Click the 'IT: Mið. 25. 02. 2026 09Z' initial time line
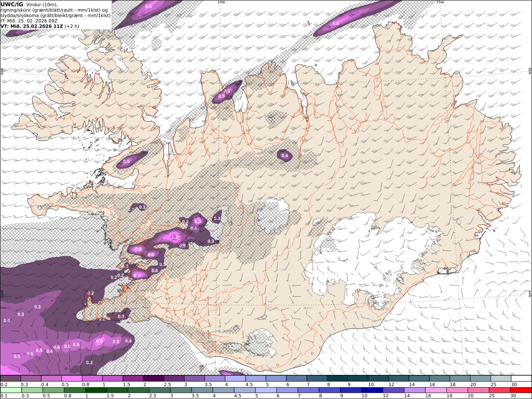This screenshot has height=399, width=532. pyautogui.click(x=29, y=21)
